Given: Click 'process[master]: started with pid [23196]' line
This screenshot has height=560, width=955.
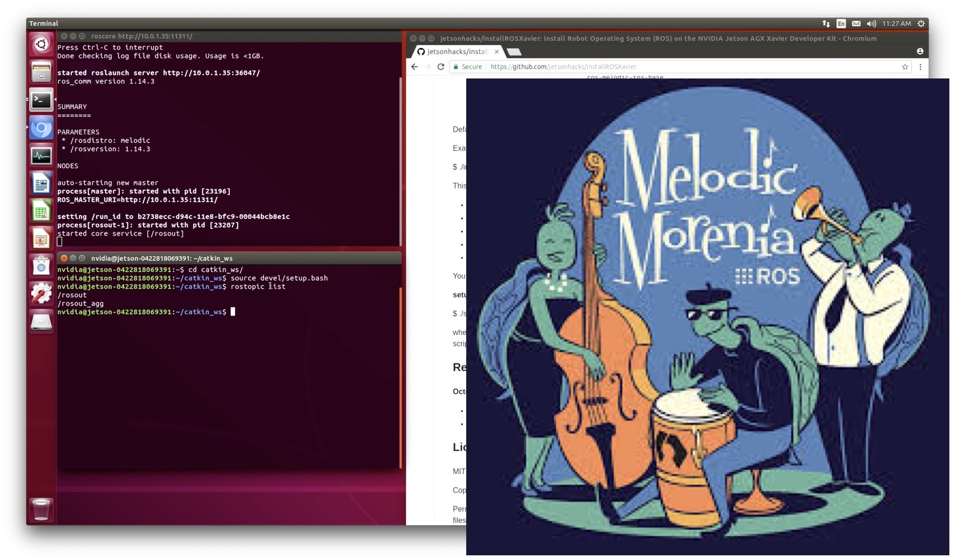Looking at the screenshot, I should click(x=144, y=191).
